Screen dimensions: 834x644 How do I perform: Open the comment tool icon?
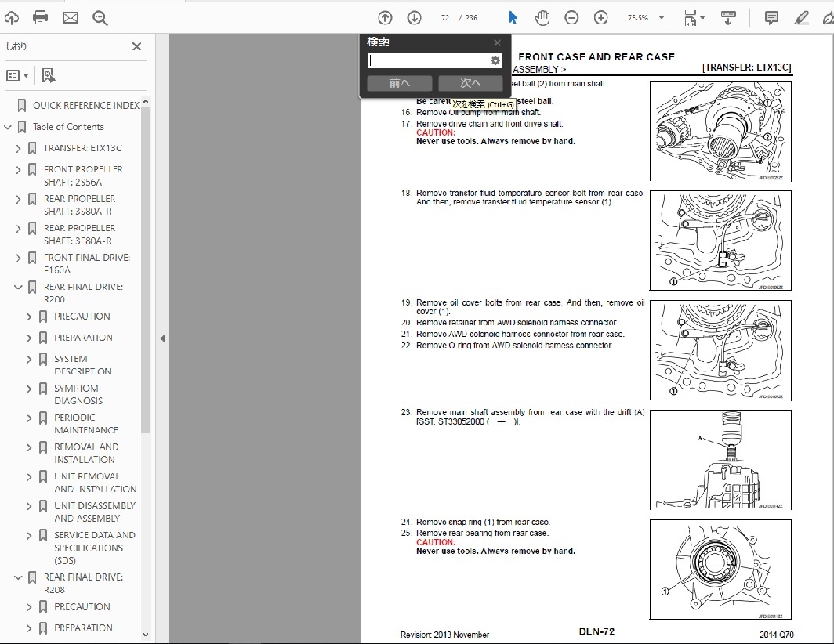pos(771,17)
